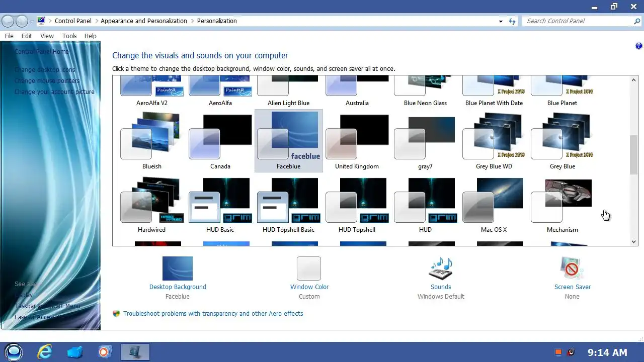Viewport: 644px width, 362px height.
Task: Apply the gray7 theme
Action: pos(426,141)
